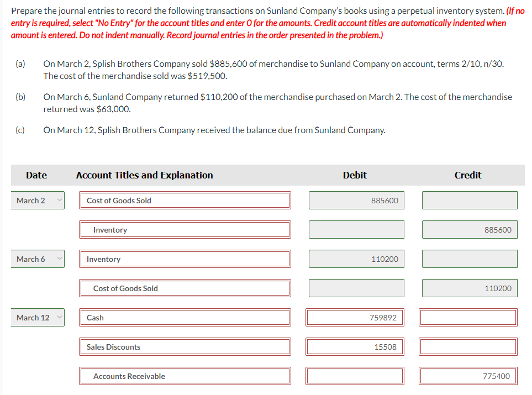
Task: Click the credit field showing 775400
Action: click(468, 376)
